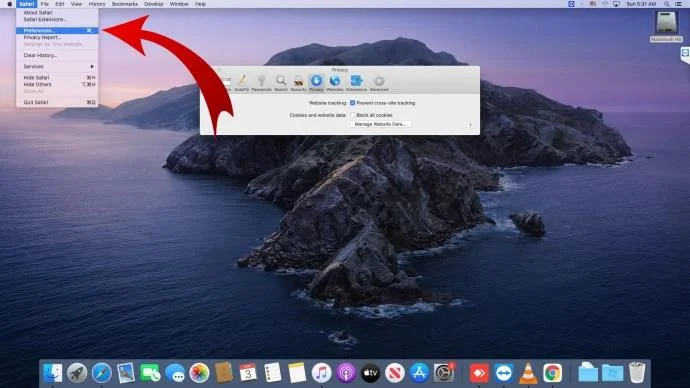Viewport: 690px width, 388px height.
Task: Open the Advanced preferences tab
Action: click(x=379, y=83)
